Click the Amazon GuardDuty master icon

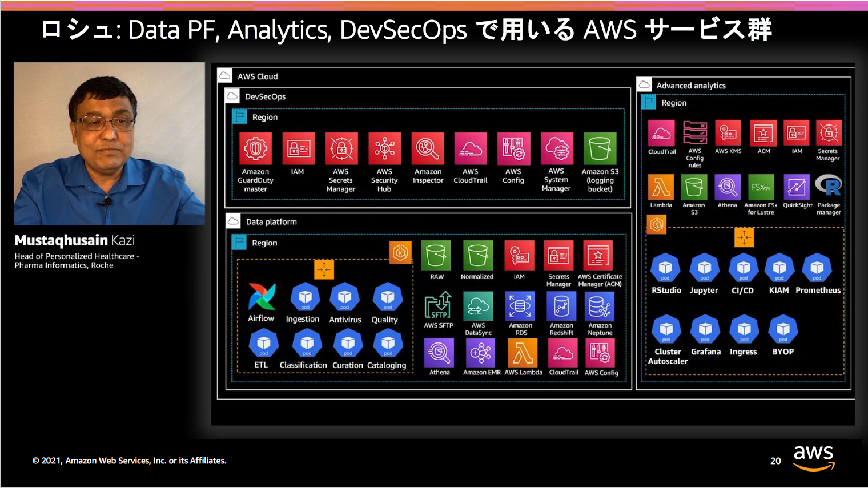tap(255, 149)
